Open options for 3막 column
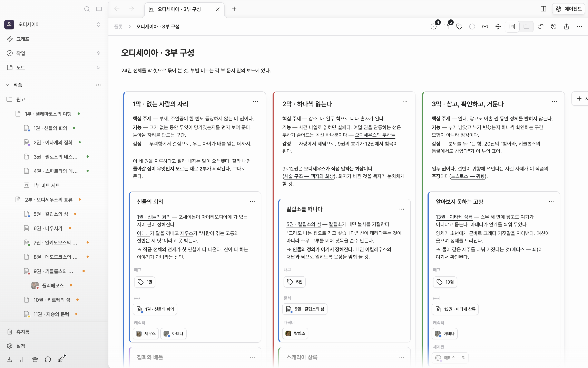The height and width of the screenshot is (368, 588). click(554, 102)
